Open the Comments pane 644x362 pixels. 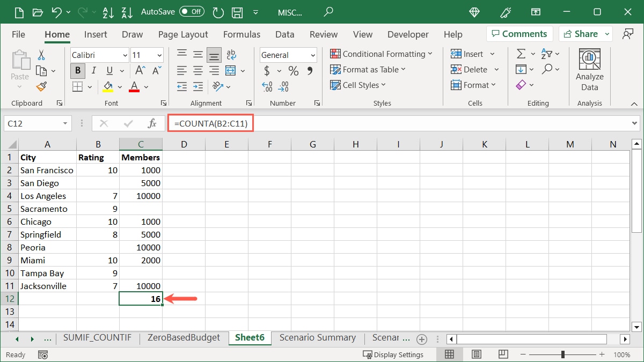(519, 33)
